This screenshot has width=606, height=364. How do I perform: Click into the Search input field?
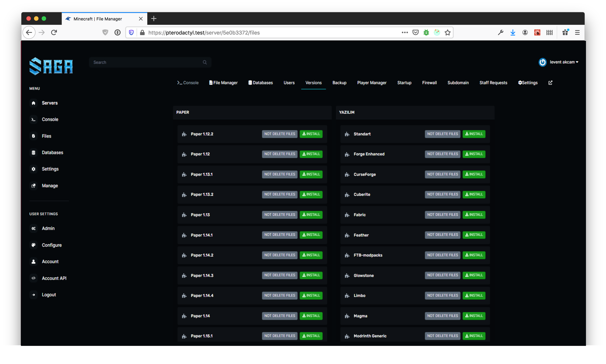(x=147, y=62)
